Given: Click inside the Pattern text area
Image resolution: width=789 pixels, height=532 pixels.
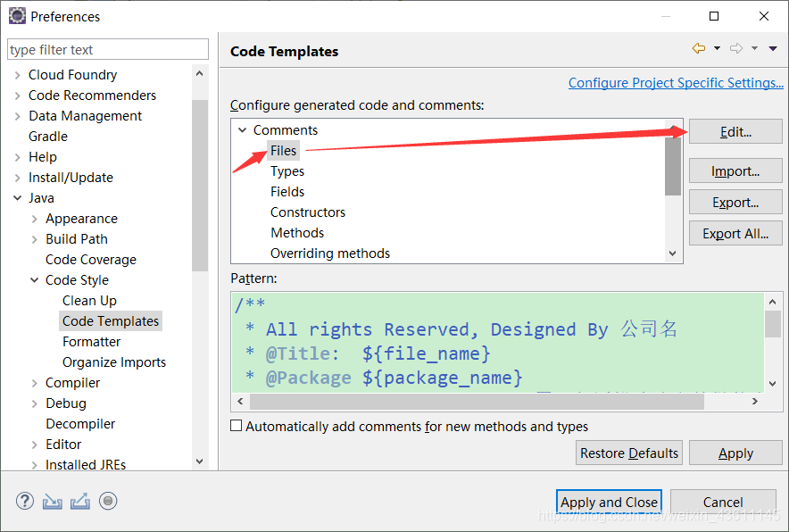Looking at the screenshot, I should click(x=498, y=342).
